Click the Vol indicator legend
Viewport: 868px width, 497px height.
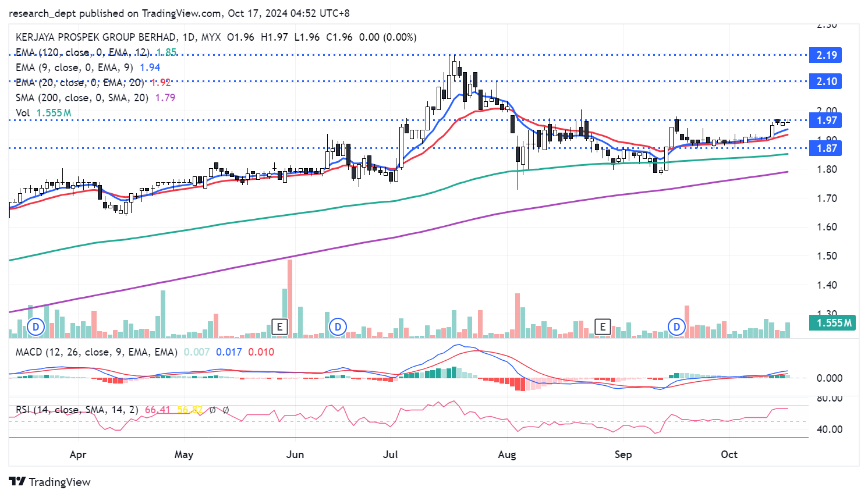(23, 113)
